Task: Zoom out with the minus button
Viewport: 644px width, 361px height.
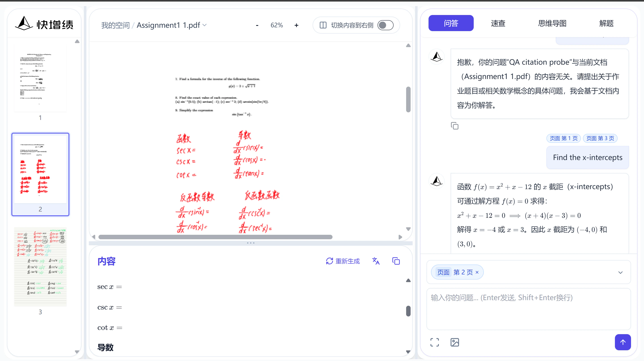Action: (257, 25)
